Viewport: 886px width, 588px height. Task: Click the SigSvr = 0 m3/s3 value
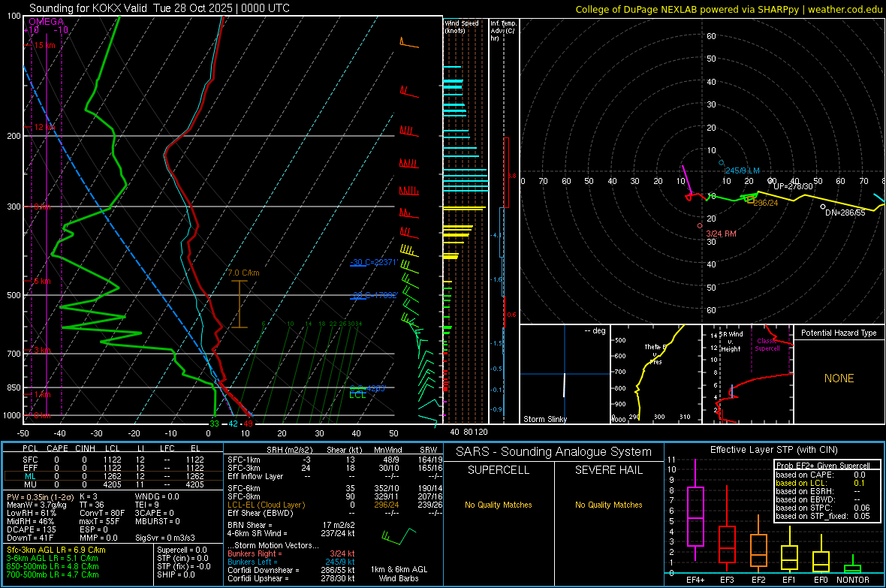click(165, 538)
